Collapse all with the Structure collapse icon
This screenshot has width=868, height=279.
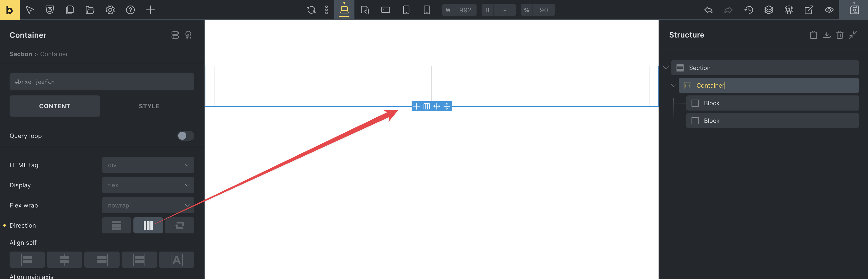point(853,35)
